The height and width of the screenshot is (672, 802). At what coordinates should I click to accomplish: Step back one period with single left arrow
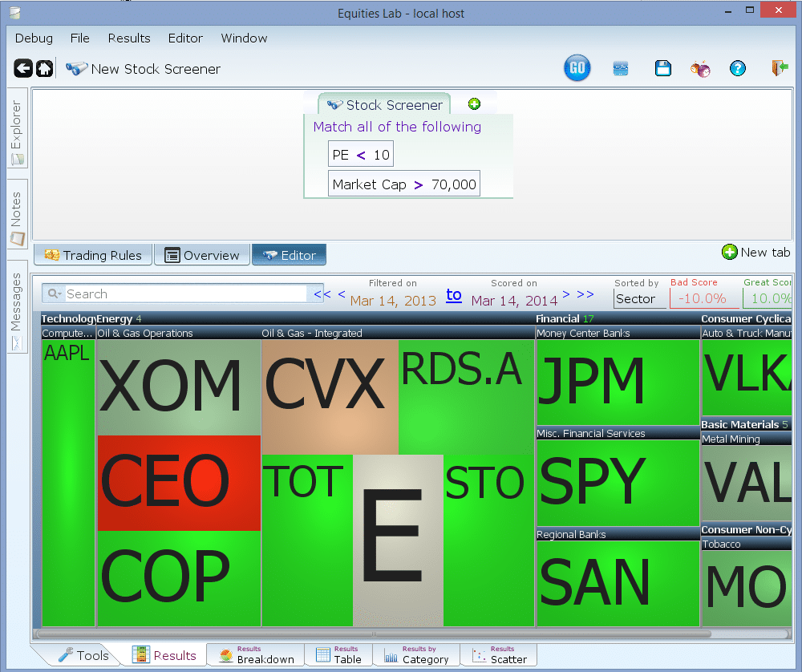coord(342,294)
